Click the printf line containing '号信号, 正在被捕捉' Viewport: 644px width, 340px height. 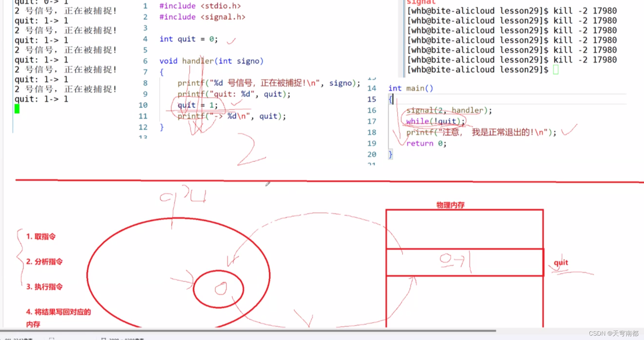click(269, 83)
